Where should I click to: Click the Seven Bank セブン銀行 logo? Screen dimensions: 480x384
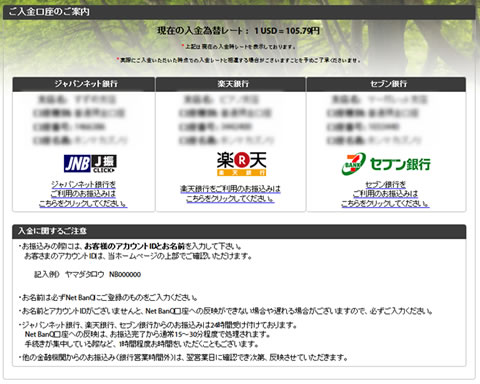386,164
